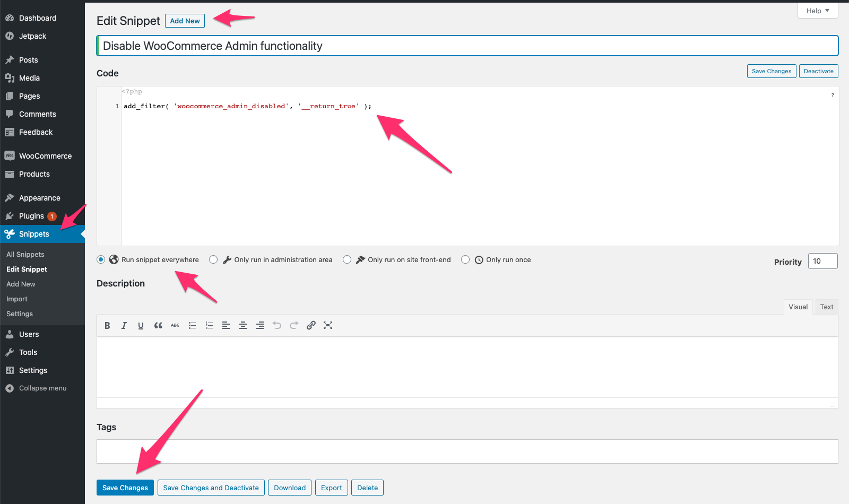Align description text center
Viewport: 849px width, 504px height.
click(243, 325)
